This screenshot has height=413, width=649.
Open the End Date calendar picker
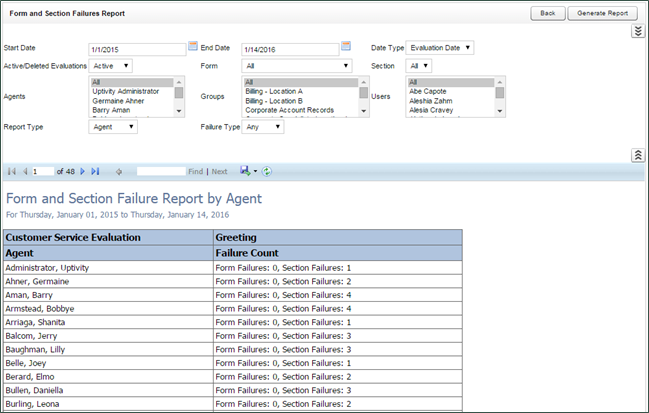pos(346,46)
